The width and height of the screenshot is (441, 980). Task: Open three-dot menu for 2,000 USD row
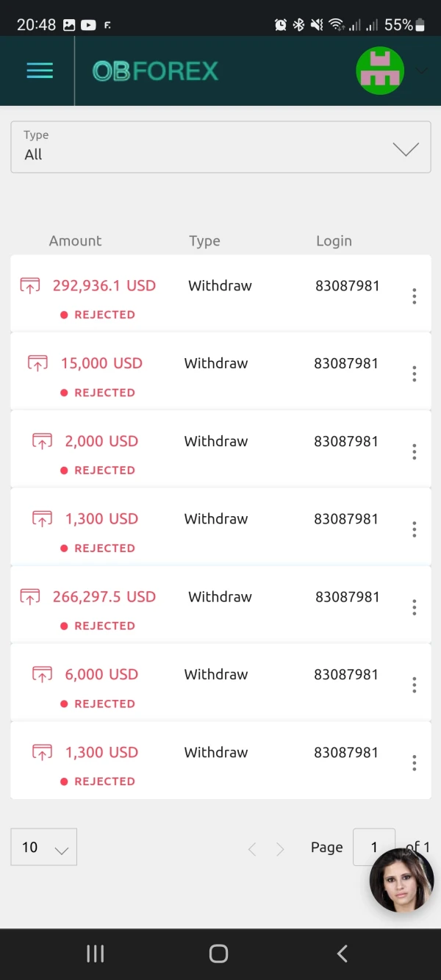pos(414,451)
